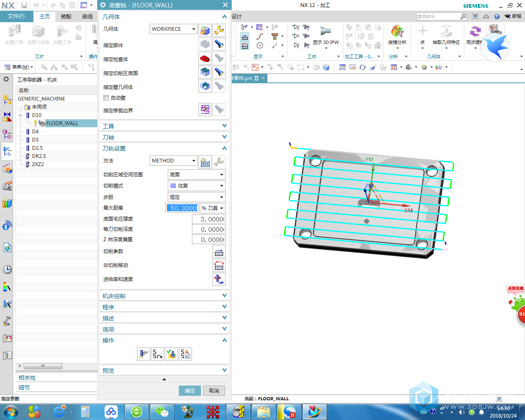This screenshot has height=420, width=525.
Task: Click the Replay tool path icon
Action: tap(157, 354)
